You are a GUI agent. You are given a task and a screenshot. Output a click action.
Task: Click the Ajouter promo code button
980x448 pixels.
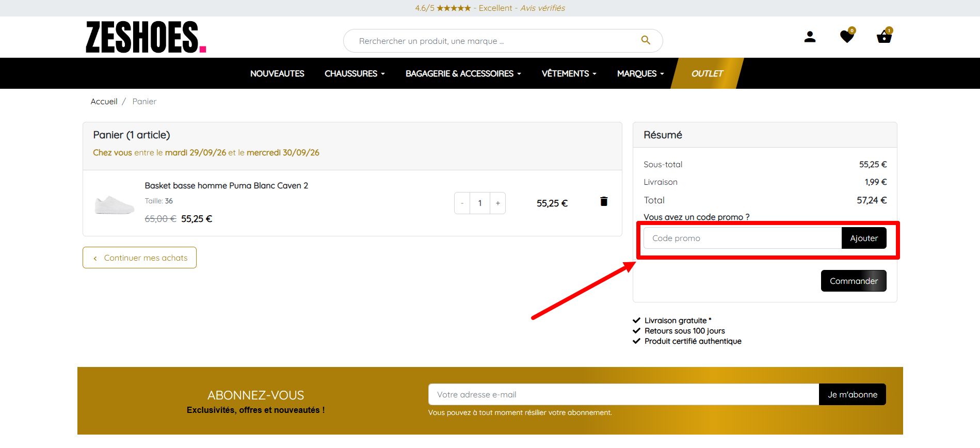tap(864, 238)
